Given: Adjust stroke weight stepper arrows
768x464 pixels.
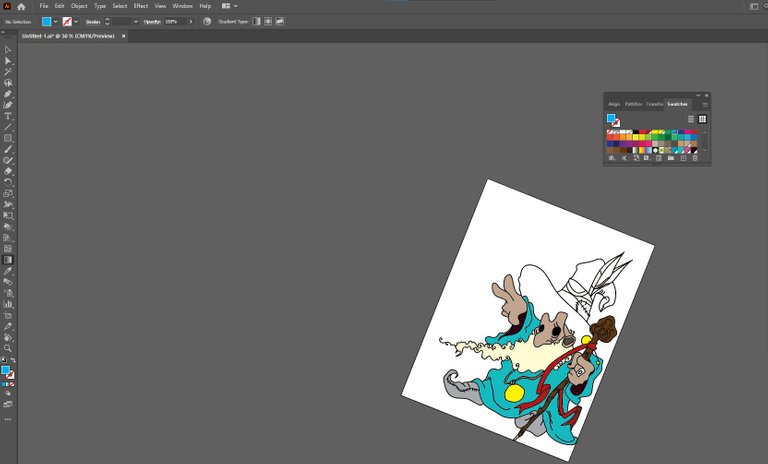Looking at the screenshot, I should (107, 22).
